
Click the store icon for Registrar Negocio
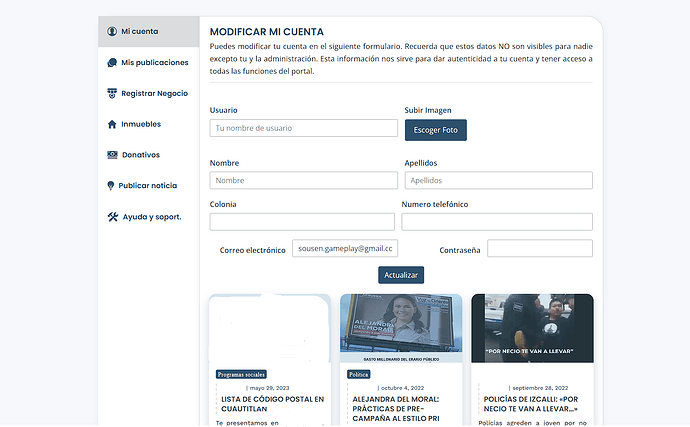(x=112, y=94)
